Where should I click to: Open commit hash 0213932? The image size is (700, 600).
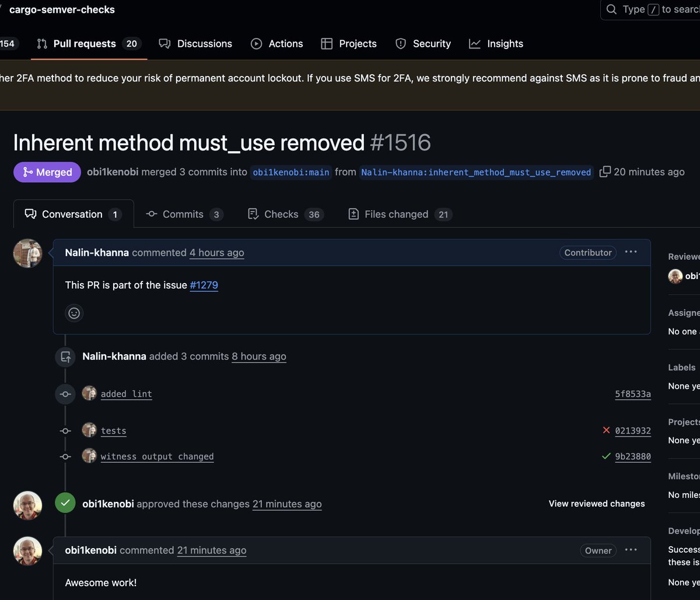(633, 431)
